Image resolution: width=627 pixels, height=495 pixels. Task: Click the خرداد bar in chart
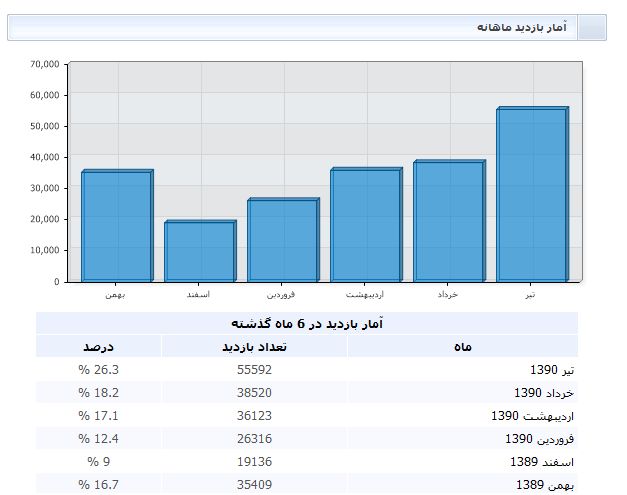pyautogui.click(x=449, y=221)
